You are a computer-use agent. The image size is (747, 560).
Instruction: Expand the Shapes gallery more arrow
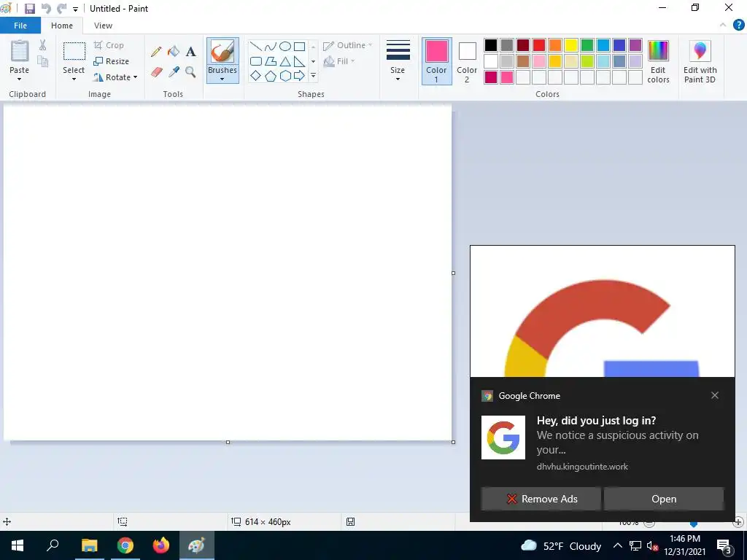[x=313, y=76]
